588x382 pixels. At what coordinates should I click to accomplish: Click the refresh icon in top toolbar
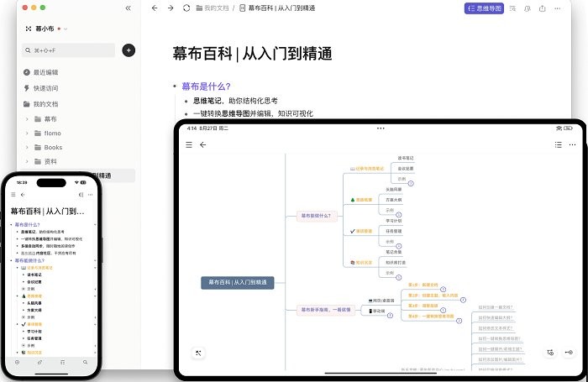point(185,8)
